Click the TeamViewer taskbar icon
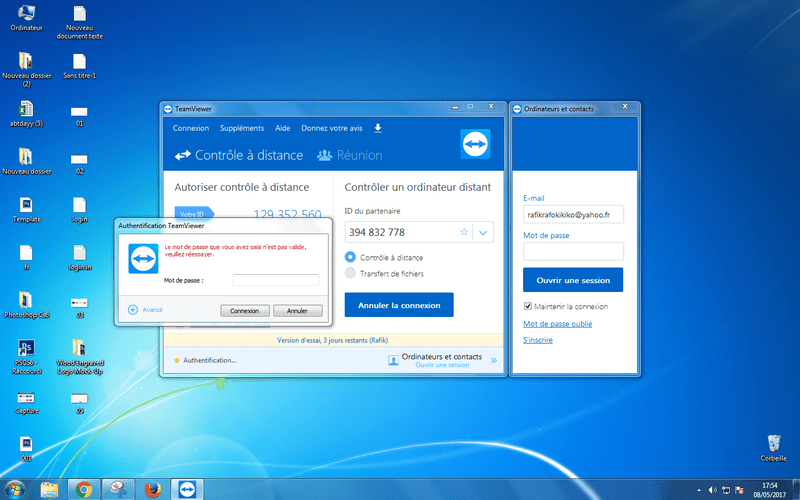Viewport: 800px width, 500px height. [x=187, y=489]
